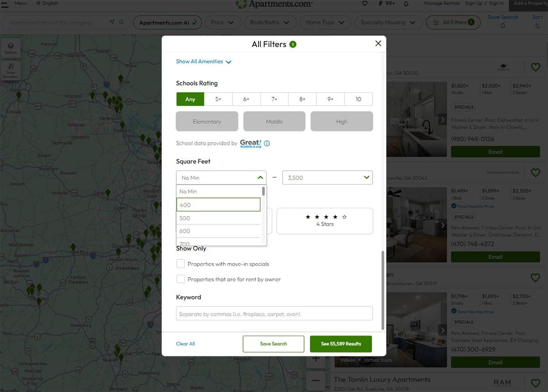Click the search magnifier icon
This screenshot has height=392, width=548.
point(121,22)
